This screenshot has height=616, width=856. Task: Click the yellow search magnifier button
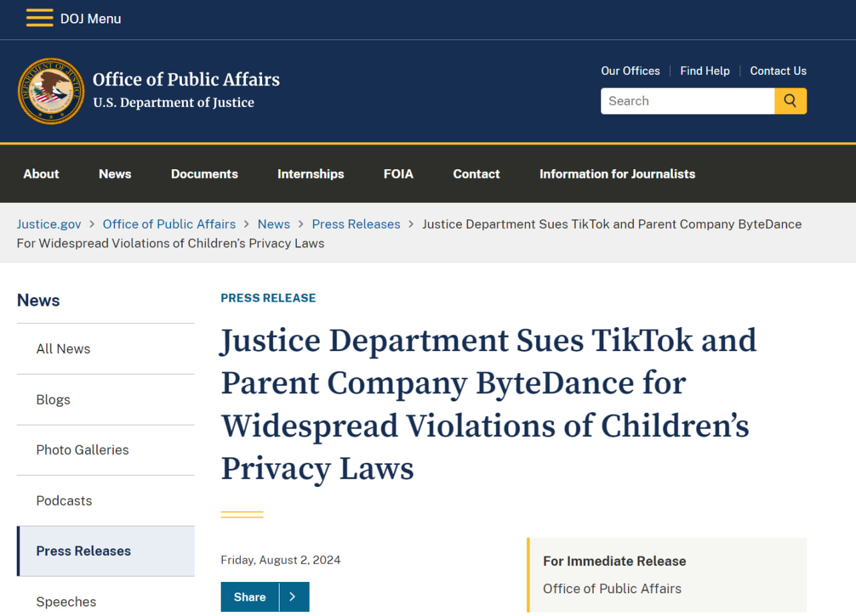tap(790, 101)
